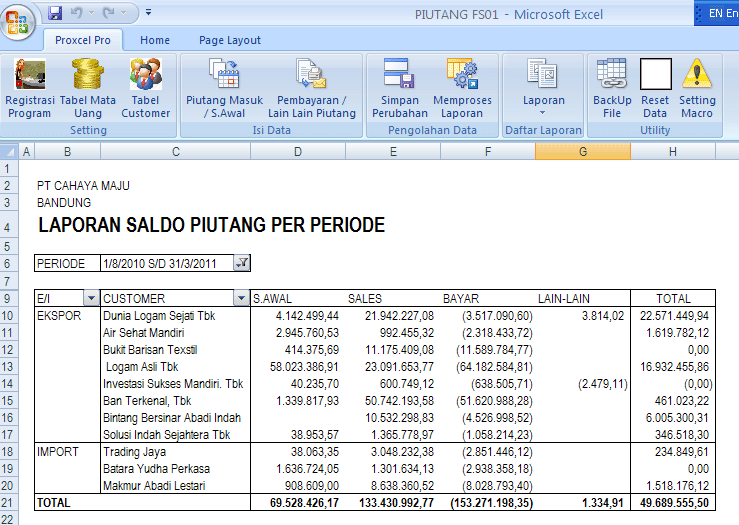Select customer Air Sehat Mandiri
This screenshot has height=525, width=739.
point(144,333)
